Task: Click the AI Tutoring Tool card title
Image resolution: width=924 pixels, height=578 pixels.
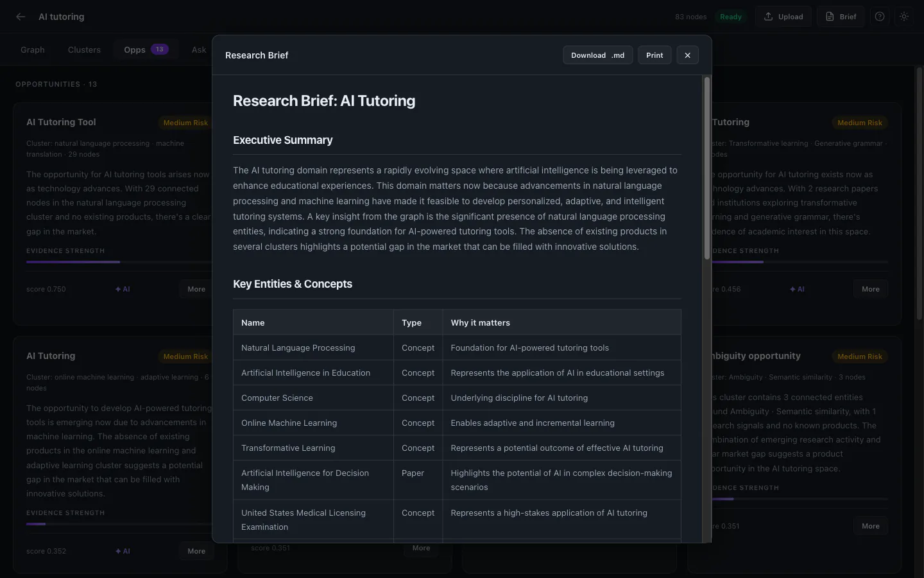Action: (61, 122)
